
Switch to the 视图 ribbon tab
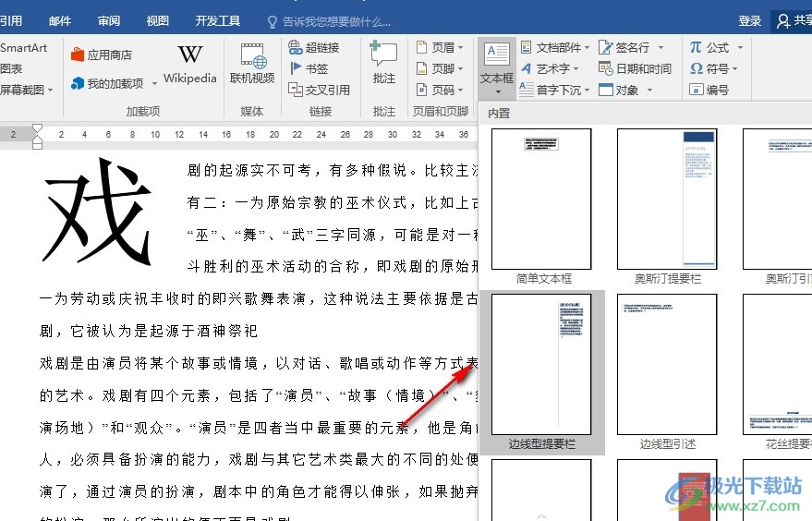pyautogui.click(x=157, y=21)
